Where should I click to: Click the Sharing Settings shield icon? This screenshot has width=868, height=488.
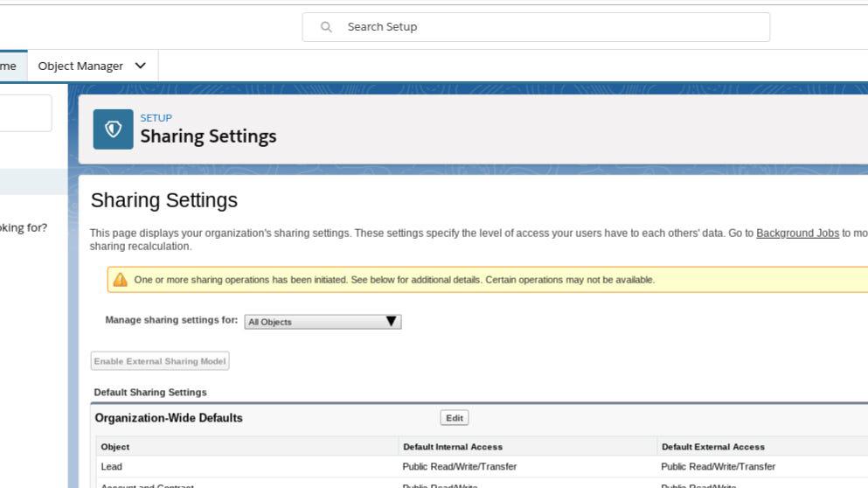click(x=113, y=129)
